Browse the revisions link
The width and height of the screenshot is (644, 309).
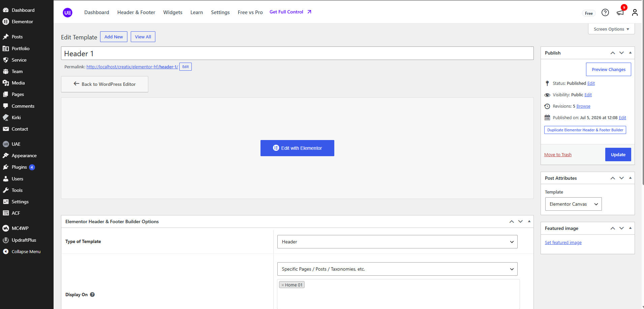583,106
